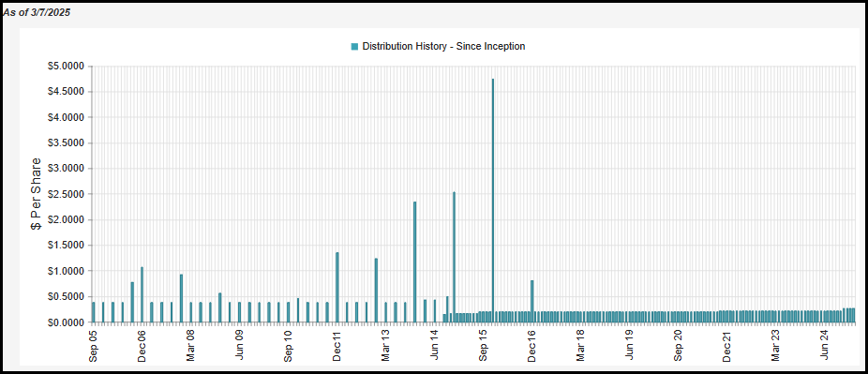Image resolution: width=868 pixels, height=374 pixels.
Task: Click the 'Sep 05' x-axis label
Action: [x=93, y=347]
